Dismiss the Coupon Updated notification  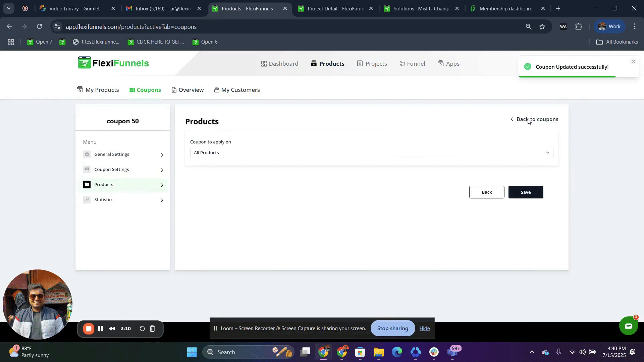coord(633,62)
